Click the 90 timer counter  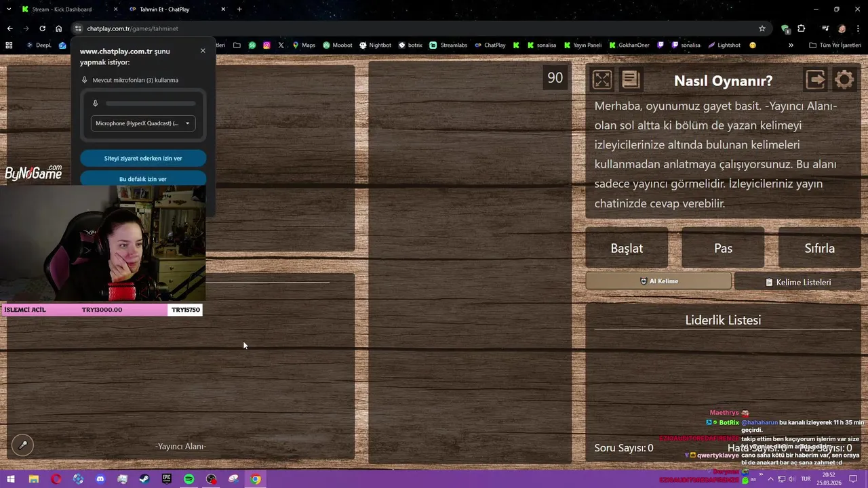click(x=555, y=78)
